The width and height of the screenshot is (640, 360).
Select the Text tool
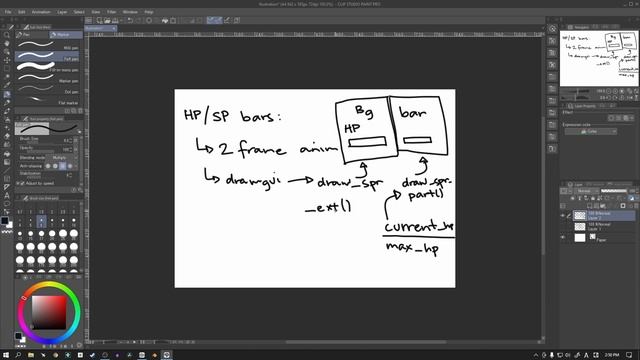[x=7, y=196]
